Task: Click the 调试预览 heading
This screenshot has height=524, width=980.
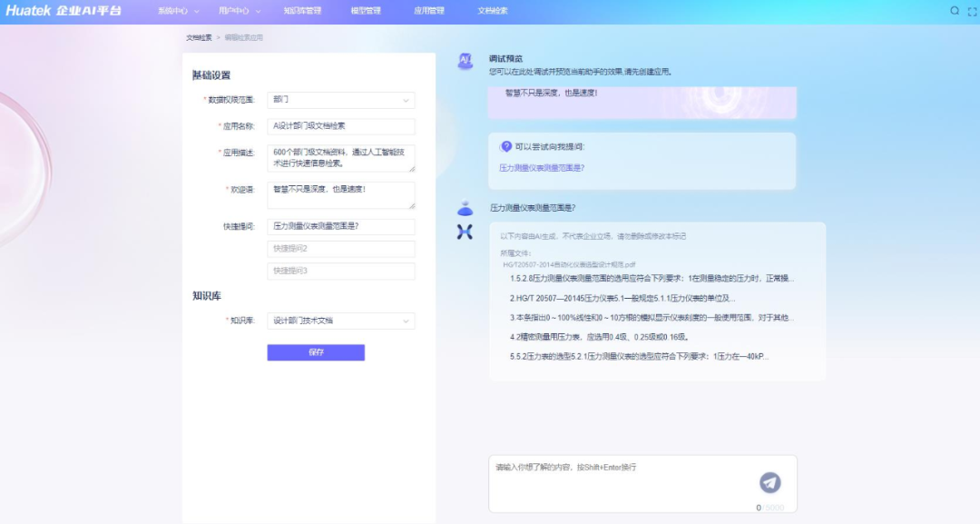Action: pos(505,59)
